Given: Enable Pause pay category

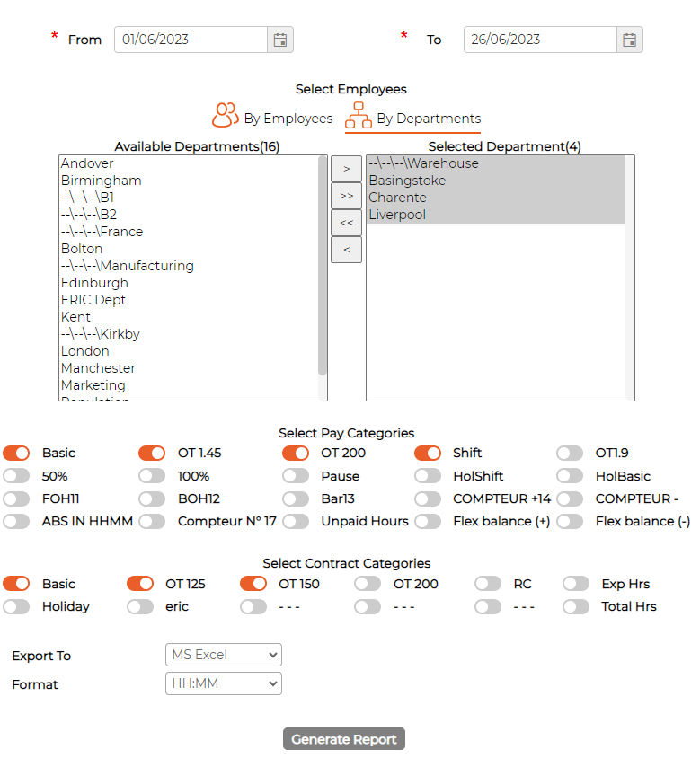Looking at the screenshot, I should click(296, 476).
